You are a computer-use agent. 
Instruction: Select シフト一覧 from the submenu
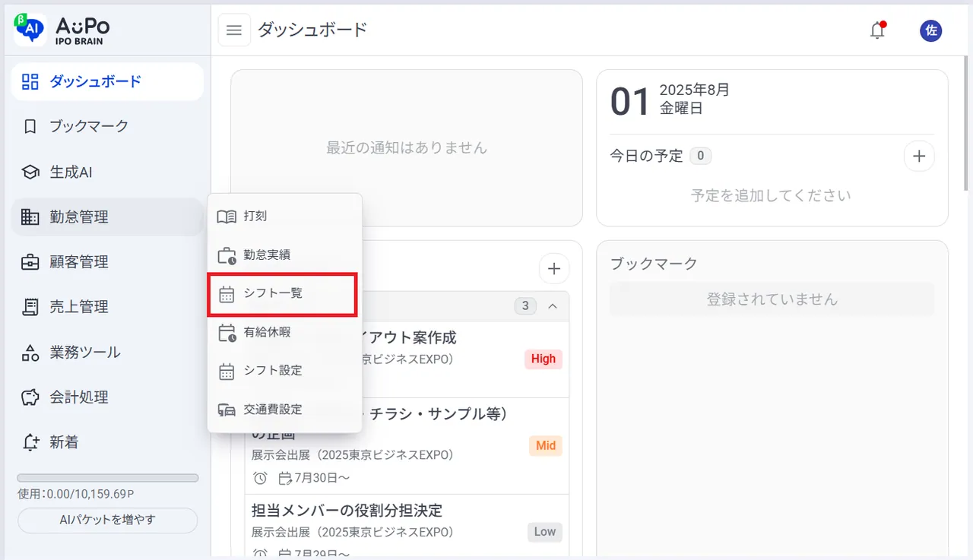coord(283,294)
